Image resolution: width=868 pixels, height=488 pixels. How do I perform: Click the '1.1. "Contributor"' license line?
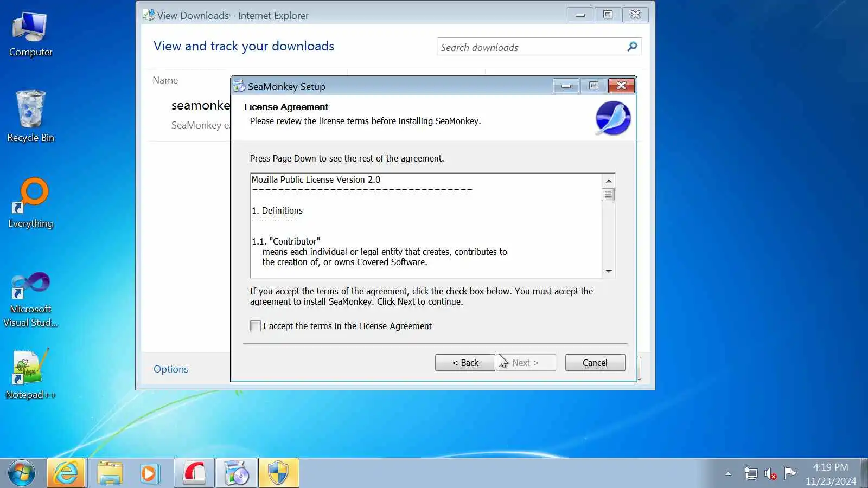click(x=286, y=241)
